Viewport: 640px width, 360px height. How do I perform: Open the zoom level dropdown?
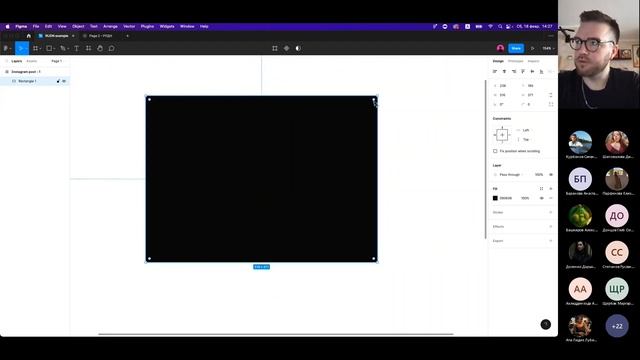click(x=548, y=48)
